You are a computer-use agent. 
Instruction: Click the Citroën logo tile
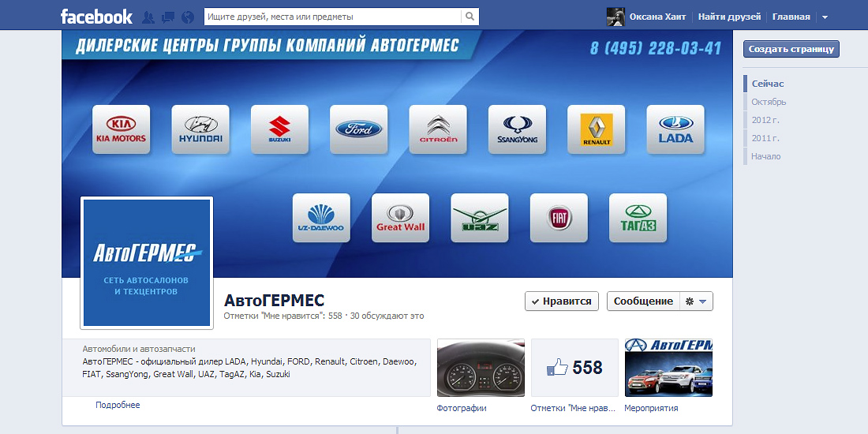(x=438, y=129)
